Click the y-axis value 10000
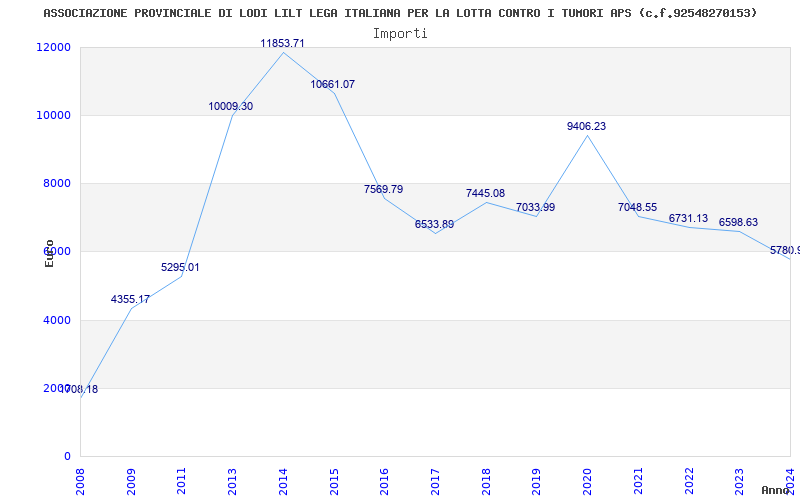 53,115
